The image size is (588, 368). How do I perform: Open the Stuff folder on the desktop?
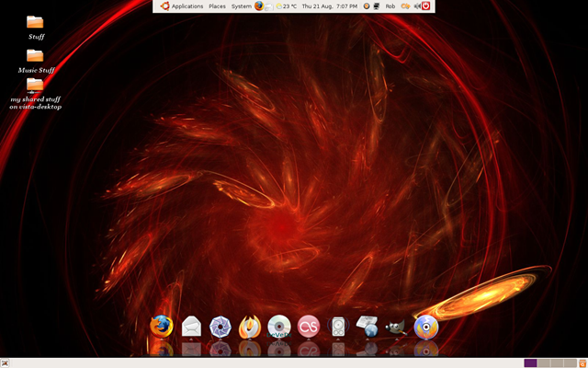click(x=35, y=22)
